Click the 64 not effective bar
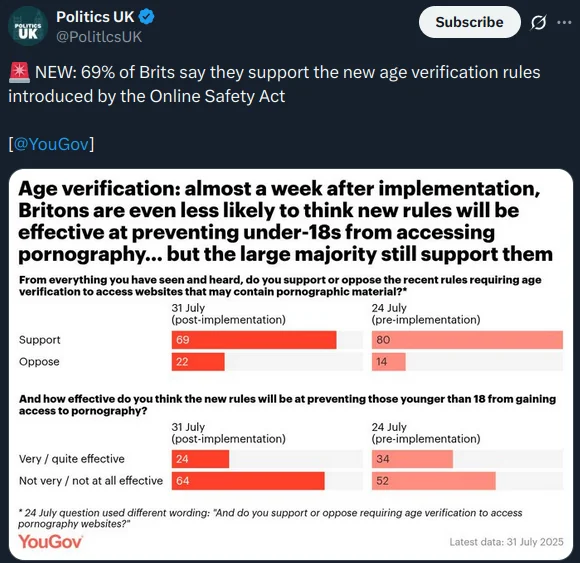The height and width of the screenshot is (563, 580). tap(248, 481)
